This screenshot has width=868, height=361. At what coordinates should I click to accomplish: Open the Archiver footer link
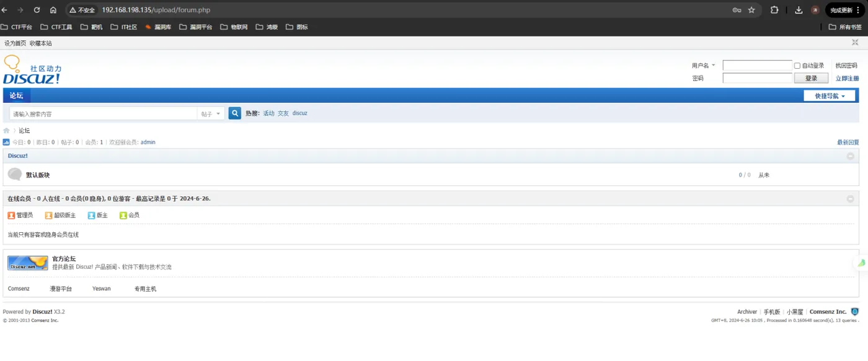point(747,312)
